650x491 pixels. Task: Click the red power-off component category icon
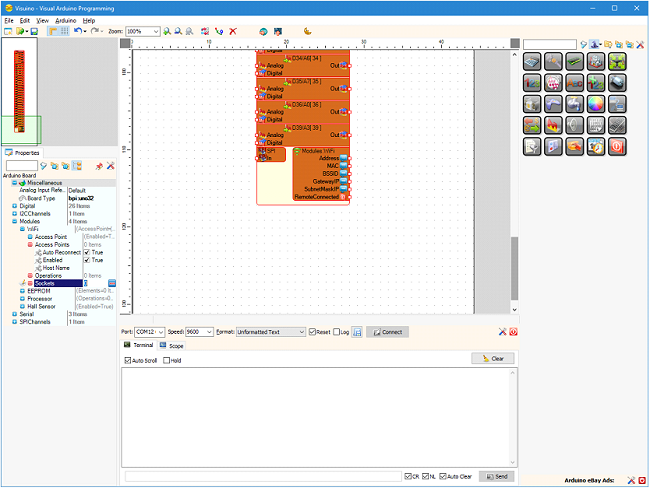click(x=617, y=147)
